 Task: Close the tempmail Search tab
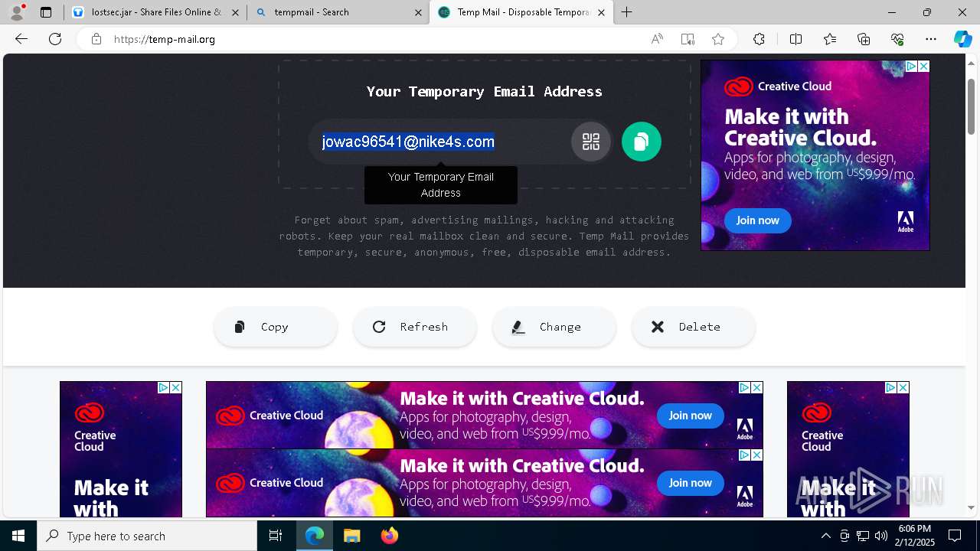point(418,12)
